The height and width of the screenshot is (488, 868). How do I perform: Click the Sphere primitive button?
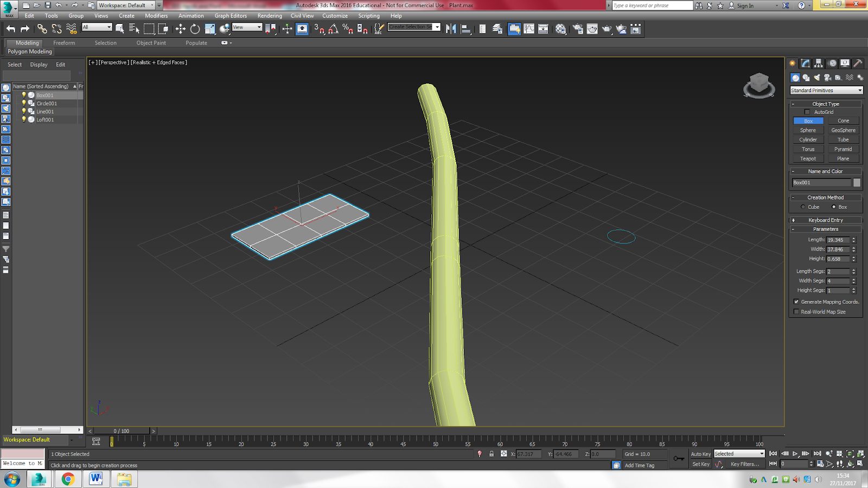808,130
